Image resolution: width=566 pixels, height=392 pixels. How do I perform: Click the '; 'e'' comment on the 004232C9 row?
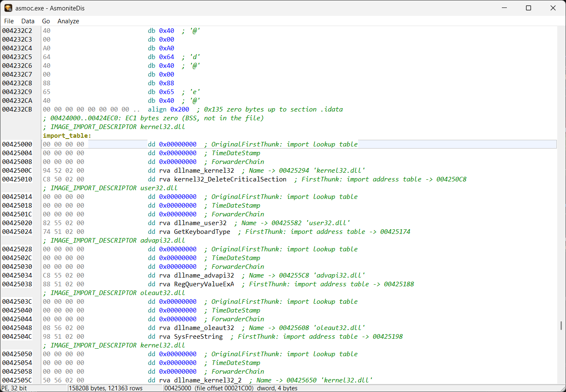coord(191,92)
